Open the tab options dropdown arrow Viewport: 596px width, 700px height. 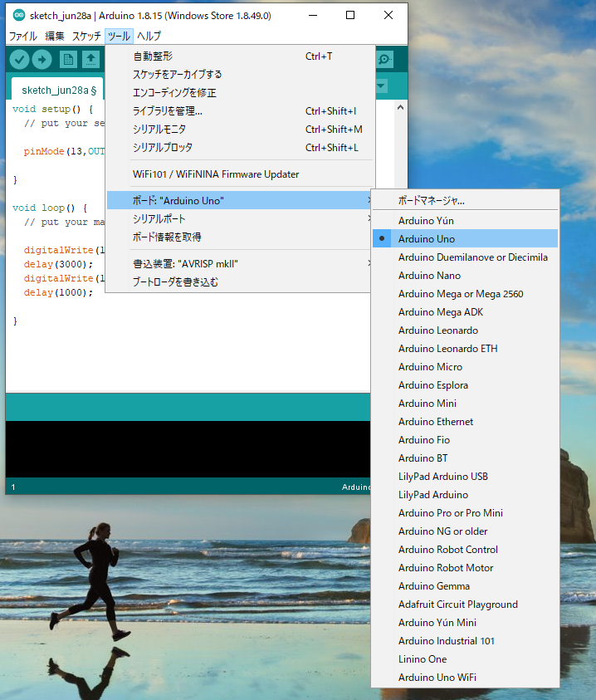click(x=381, y=86)
